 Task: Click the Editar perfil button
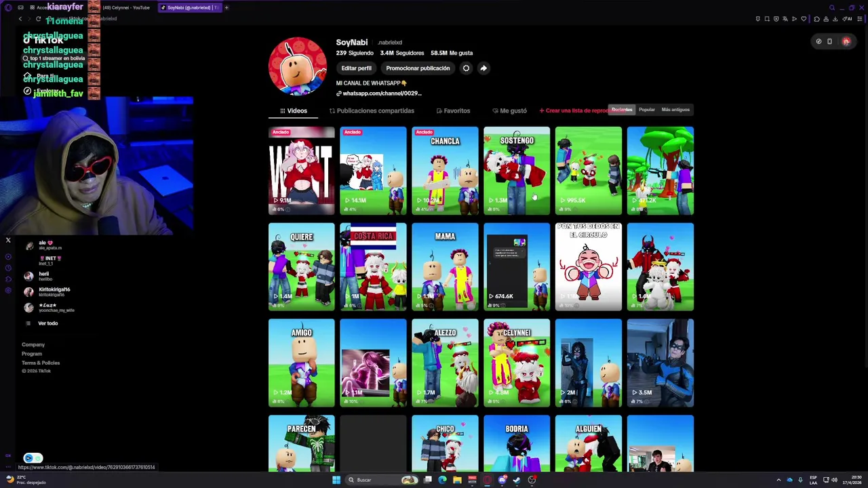pos(356,68)
